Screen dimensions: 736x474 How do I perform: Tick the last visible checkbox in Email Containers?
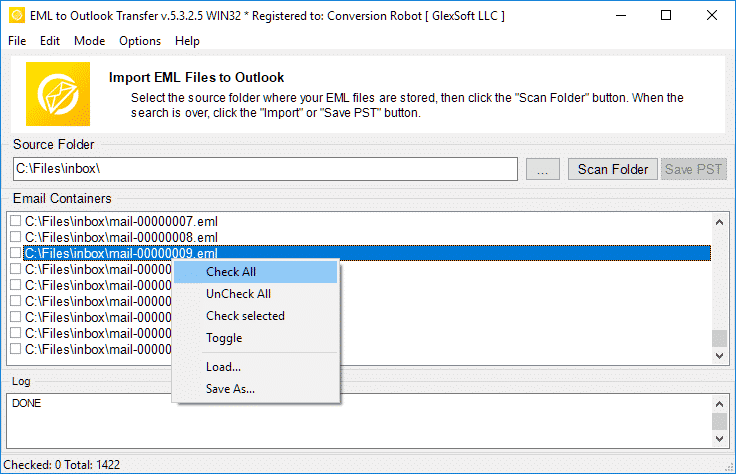[x=15, y=349]
